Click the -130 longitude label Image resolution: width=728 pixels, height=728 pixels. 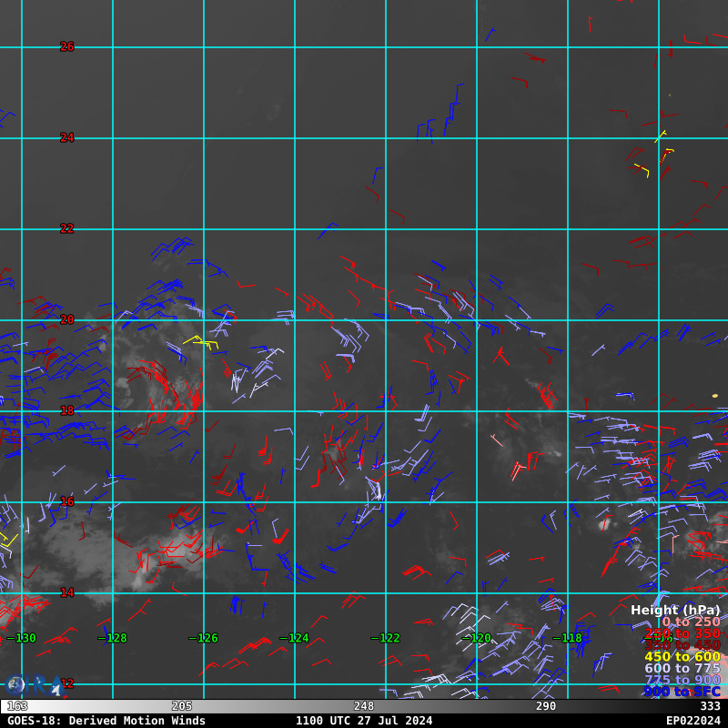tap(22, 638)
